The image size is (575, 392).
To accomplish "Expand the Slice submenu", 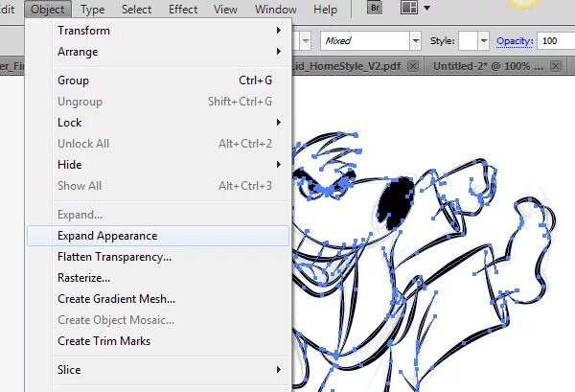I will (158, 370).
